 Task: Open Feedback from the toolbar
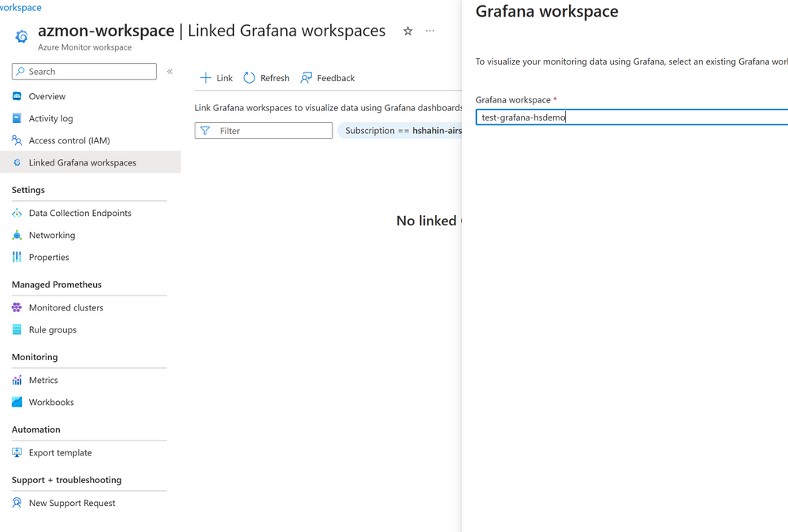pos(307,77)
